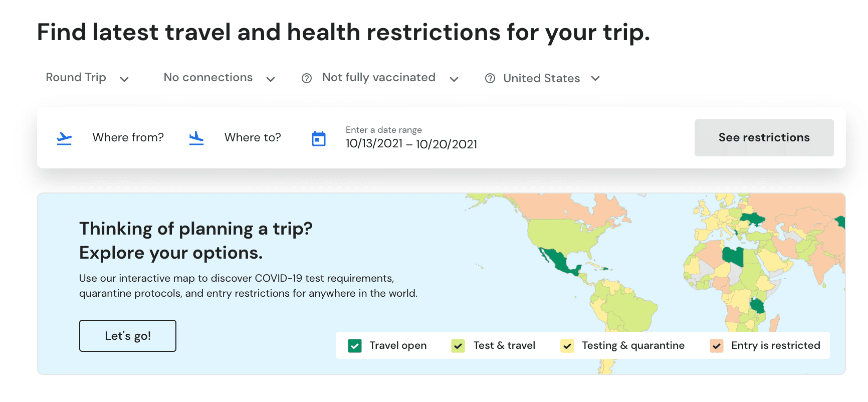This screenshot has height=402, width=868.
Task: Click the arrival plane icon
Action: 196,138
